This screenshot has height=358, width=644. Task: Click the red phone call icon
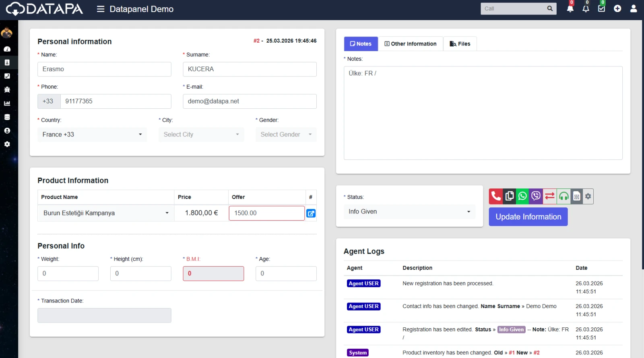[x=496, y=196]
